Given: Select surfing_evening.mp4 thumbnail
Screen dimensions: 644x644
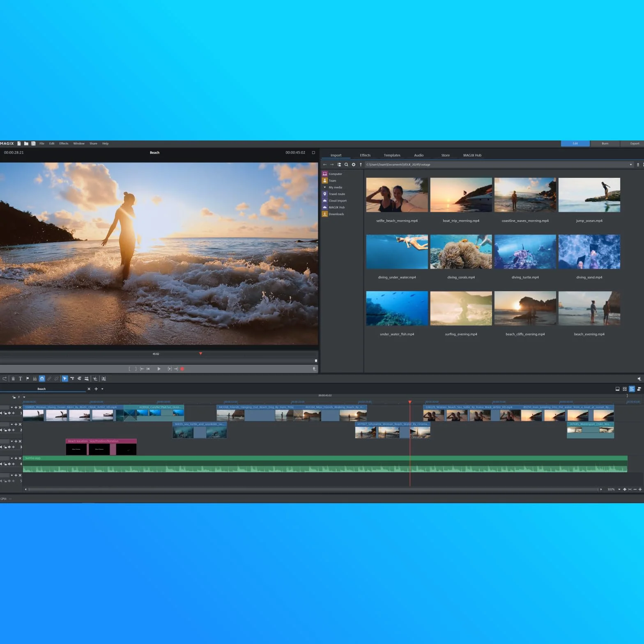Looking at the screenshot, I should tap(461, 308).
